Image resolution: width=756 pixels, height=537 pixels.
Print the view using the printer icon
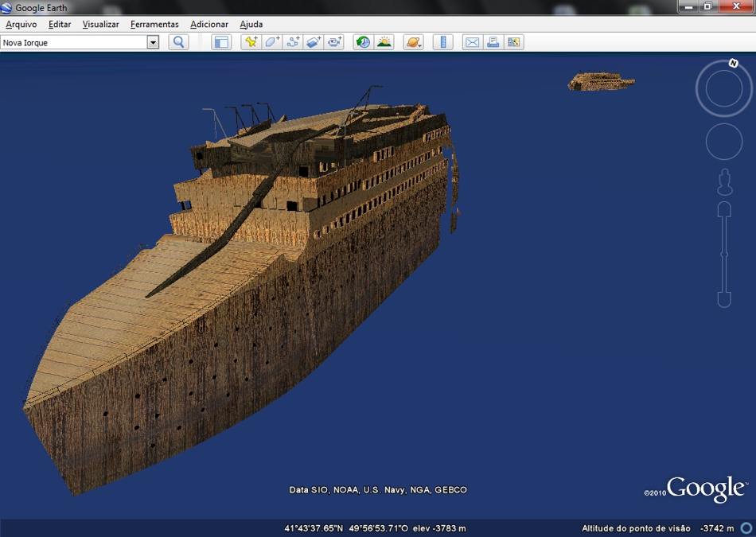point(493,41)
